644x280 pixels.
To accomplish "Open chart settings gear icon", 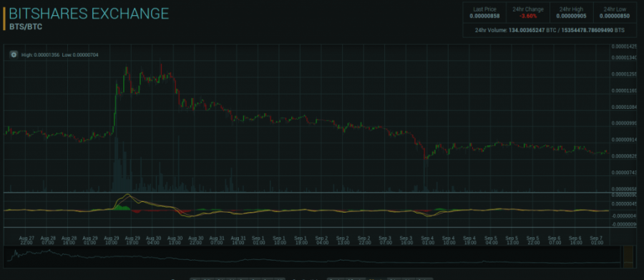I will click(x=14, y=54).
